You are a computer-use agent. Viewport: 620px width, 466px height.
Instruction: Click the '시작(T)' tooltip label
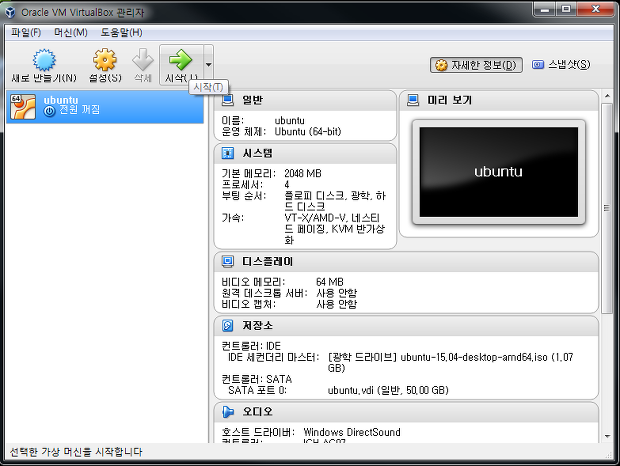point(208,87)
